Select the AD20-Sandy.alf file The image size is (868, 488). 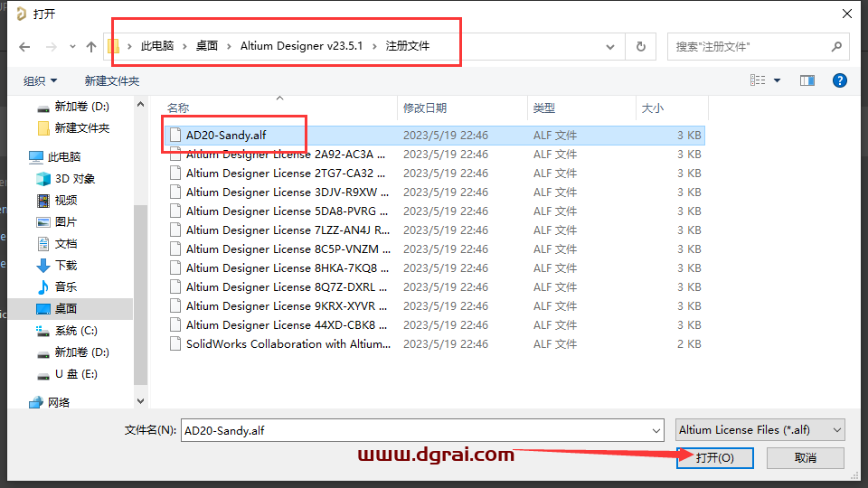(435, 136)
